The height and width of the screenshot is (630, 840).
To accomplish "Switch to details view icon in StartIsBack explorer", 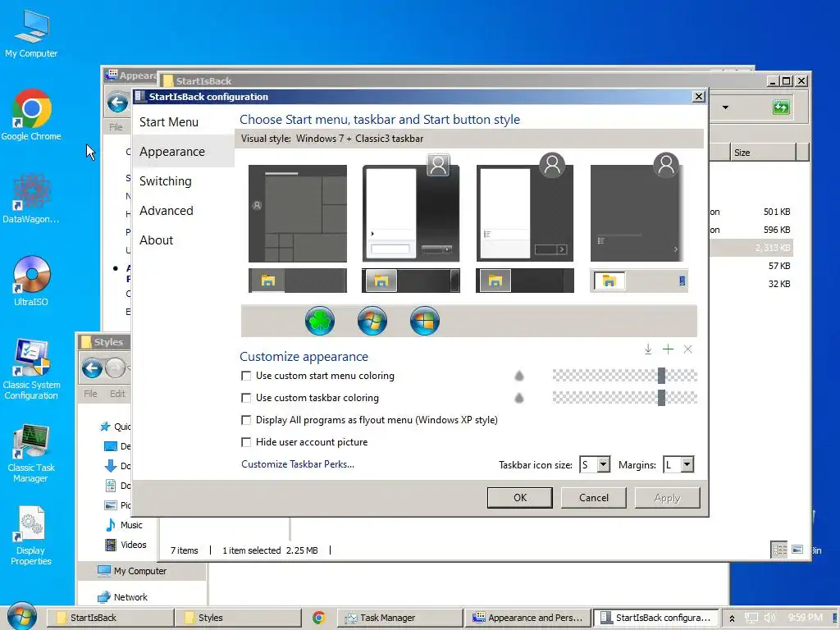I will click(x=779, y=550).
